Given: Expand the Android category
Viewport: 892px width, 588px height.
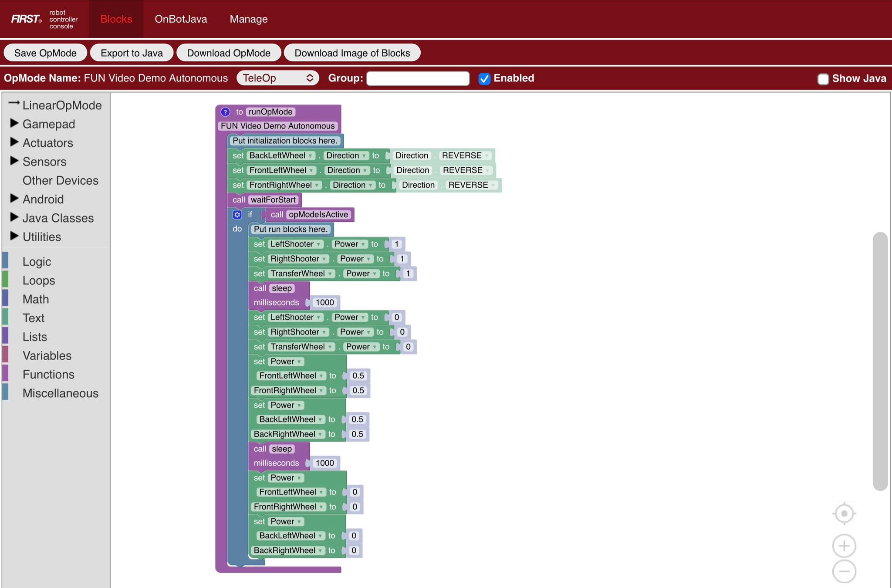Looking at the screenshot, I should click(x=14, y=199).
